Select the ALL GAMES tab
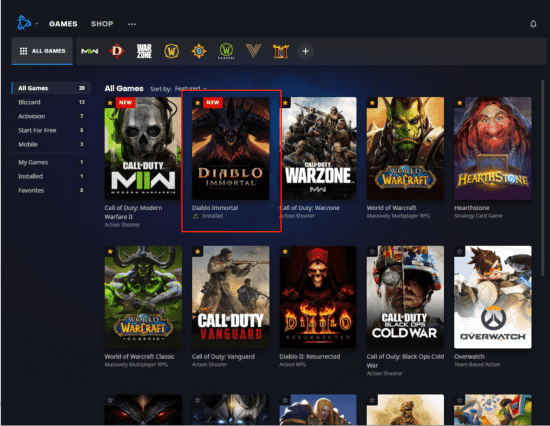Viewport: 550px width, 426px height. pos(42,51)
